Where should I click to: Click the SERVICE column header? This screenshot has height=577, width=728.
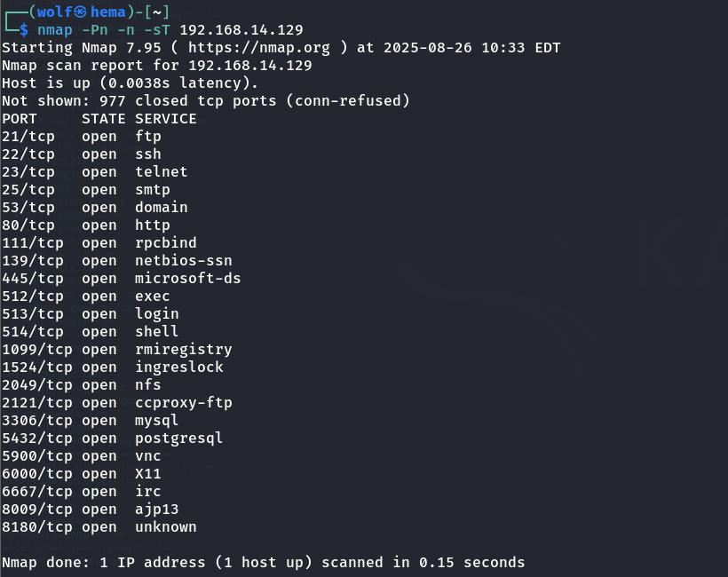point(165,119)
